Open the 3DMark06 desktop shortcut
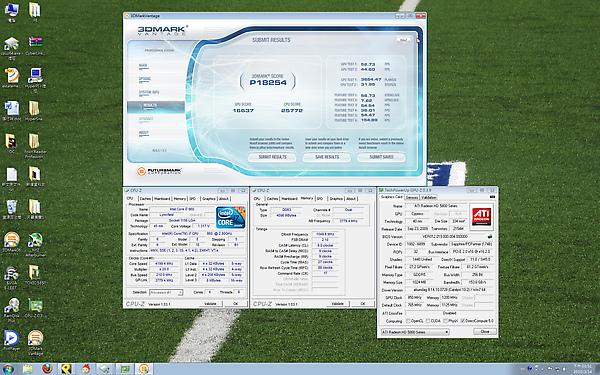 [x=11, y=242]
